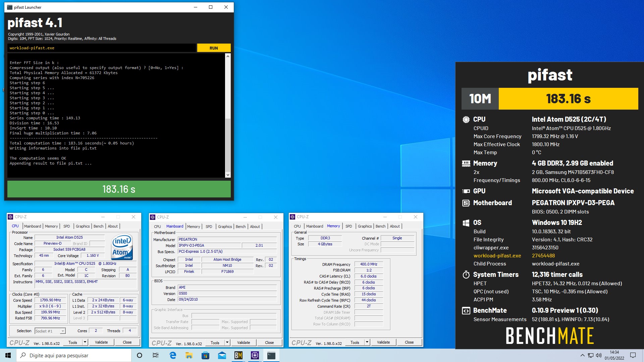Click the CPU-Z title icon of Mainboard window

click(x=153, y=217)
